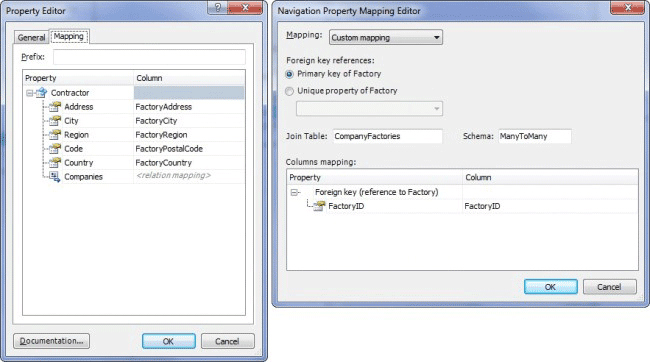The image size is (650, 362).
Task: Select Primary key of Factory radio button
Action: 289,74
